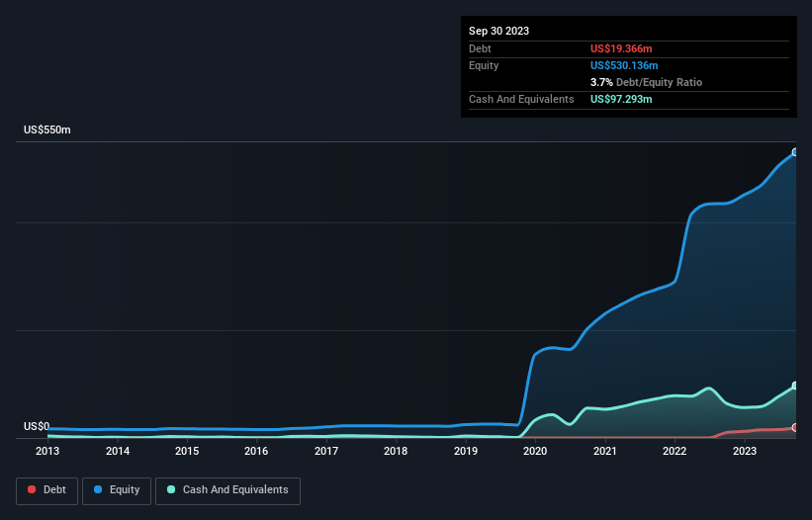Click the 2014 x-axis label
Viewport: 812px width, 520px height.
(118, 451)
